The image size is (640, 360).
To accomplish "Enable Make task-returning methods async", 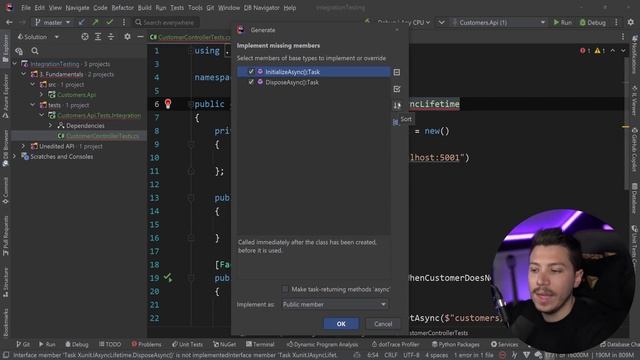I will [x=285, y=289].
